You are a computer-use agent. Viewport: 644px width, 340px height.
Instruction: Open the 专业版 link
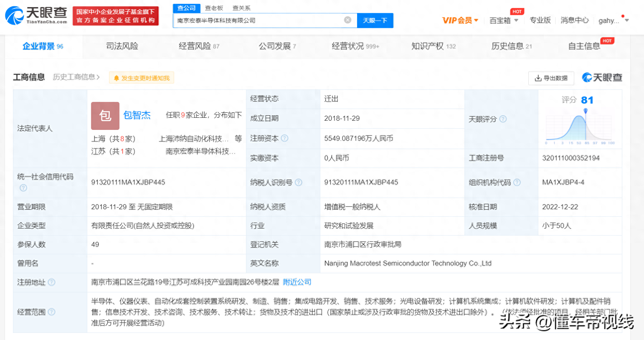[540, 20]
